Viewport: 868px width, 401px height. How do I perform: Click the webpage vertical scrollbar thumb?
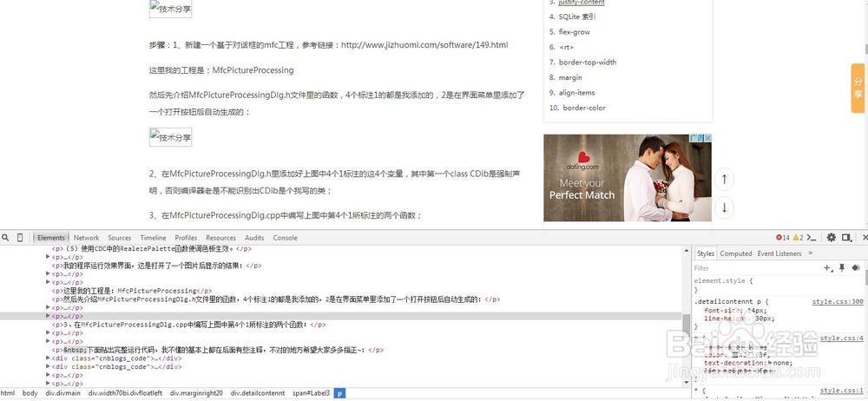(865, 49)
